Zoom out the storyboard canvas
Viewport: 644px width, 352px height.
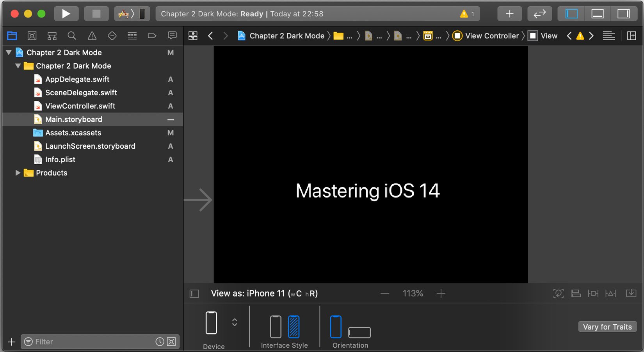[x=385, y=293]
